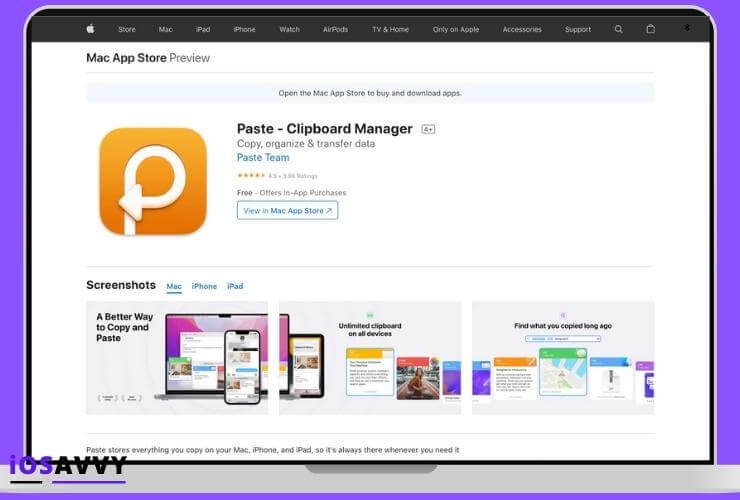740x500 pixels.
Task: Click the 'Offers In-App Purchases' text
Action: coord(303,193)
